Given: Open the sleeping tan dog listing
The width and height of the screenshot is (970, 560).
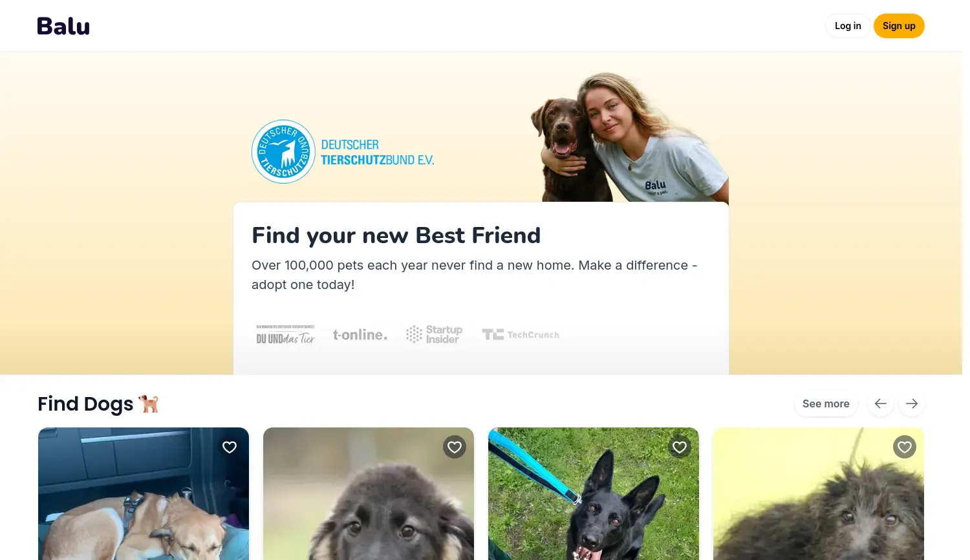Looking at the screenshot, I should point(144,493).
